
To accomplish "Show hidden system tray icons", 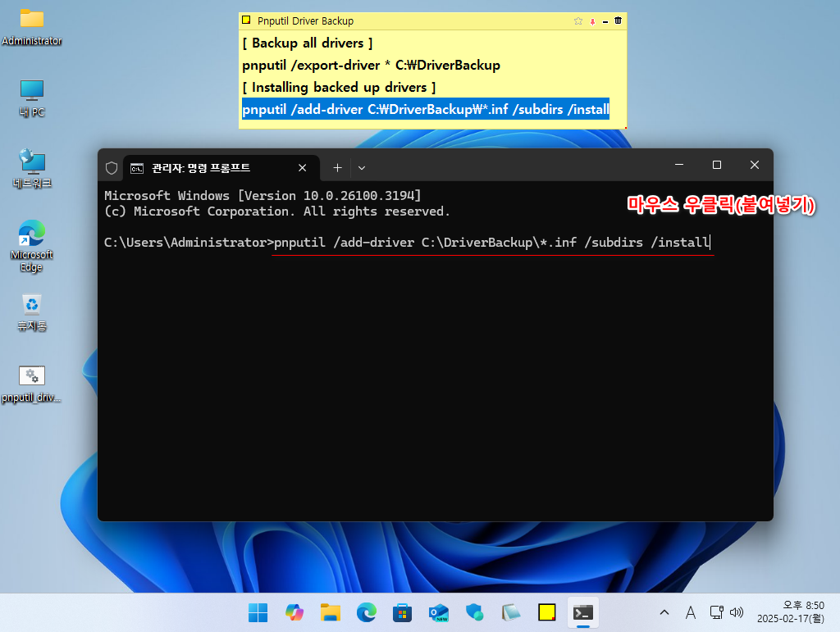I will [664, 612].
